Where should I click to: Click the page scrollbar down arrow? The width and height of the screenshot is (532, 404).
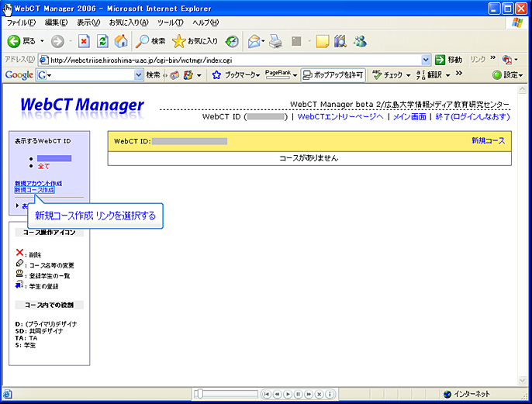tap(522, 380)
